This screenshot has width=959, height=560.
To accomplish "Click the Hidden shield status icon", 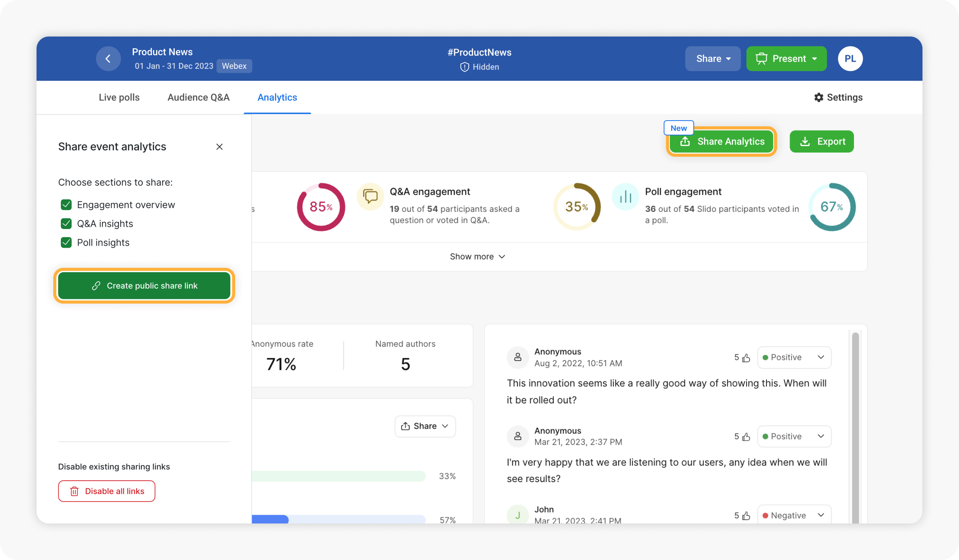I will (x=464, y=67).
